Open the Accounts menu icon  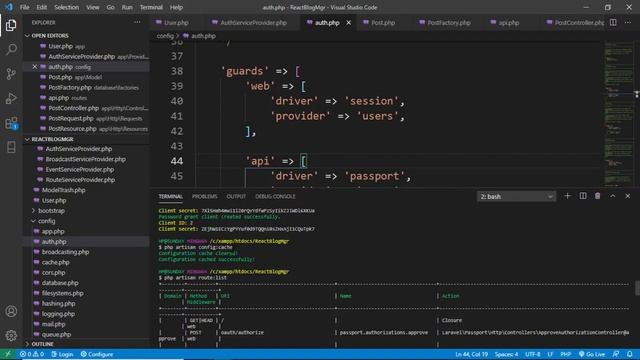[11, 311]
